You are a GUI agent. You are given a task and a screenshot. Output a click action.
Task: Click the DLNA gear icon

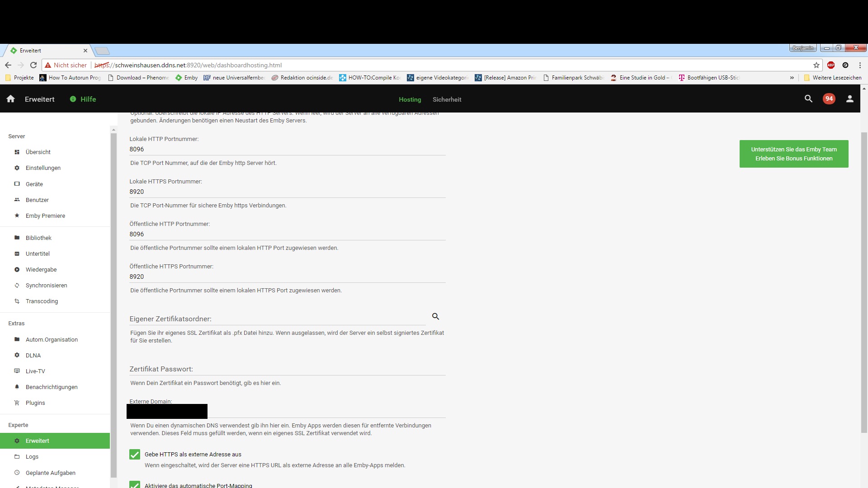[17, 355]
